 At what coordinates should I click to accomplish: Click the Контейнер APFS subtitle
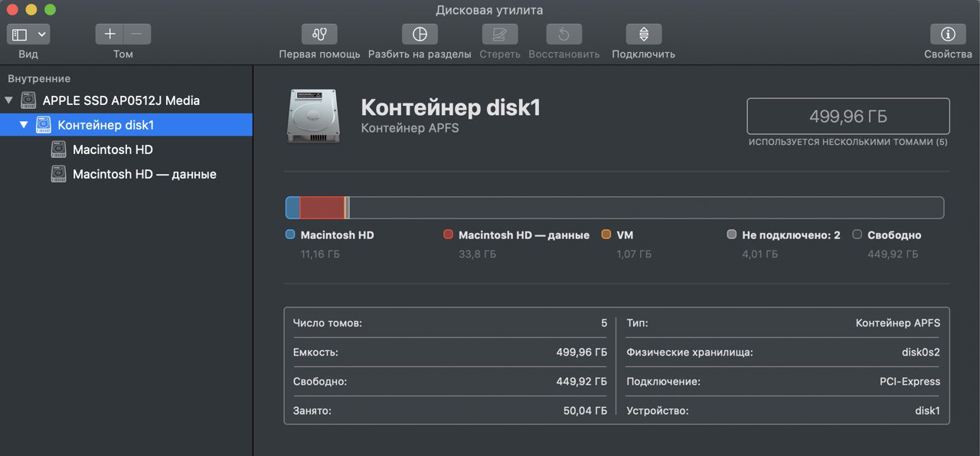(410, 128)
